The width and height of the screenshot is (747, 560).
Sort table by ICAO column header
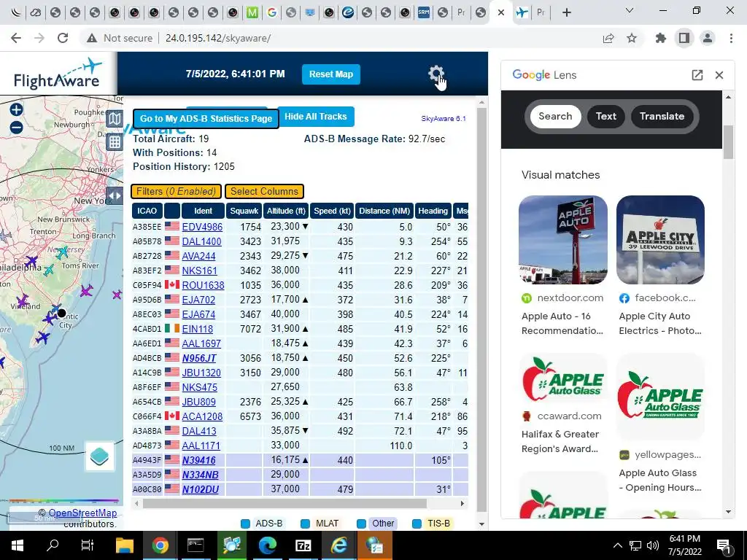(x=147, y=211)
